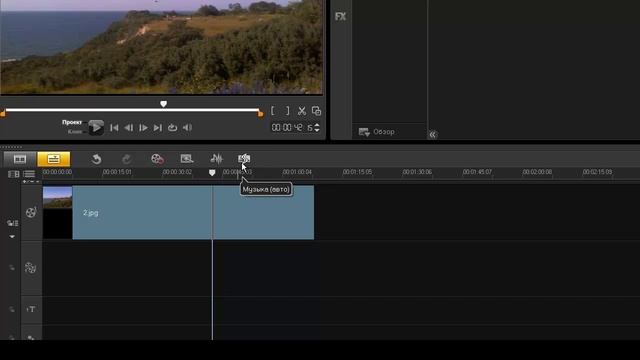
Task: Select Клип playback mode
Action: 75,131
